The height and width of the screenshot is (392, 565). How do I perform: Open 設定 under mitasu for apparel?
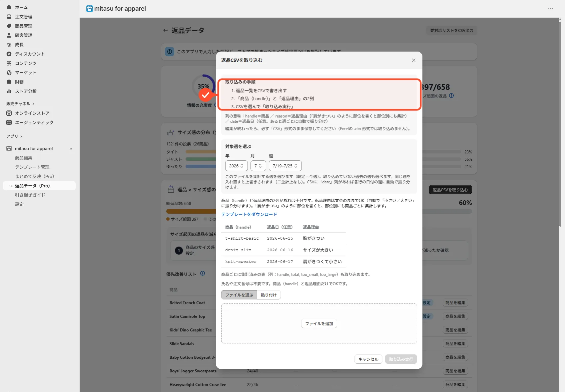coord(19,204)
